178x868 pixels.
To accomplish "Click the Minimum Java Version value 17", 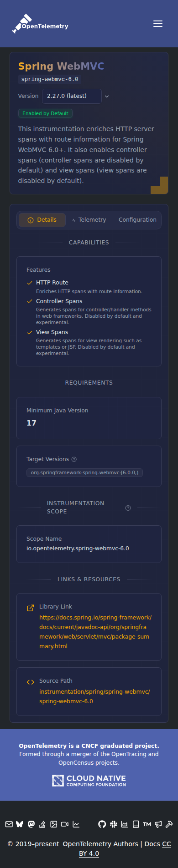I will coord(31,423).
